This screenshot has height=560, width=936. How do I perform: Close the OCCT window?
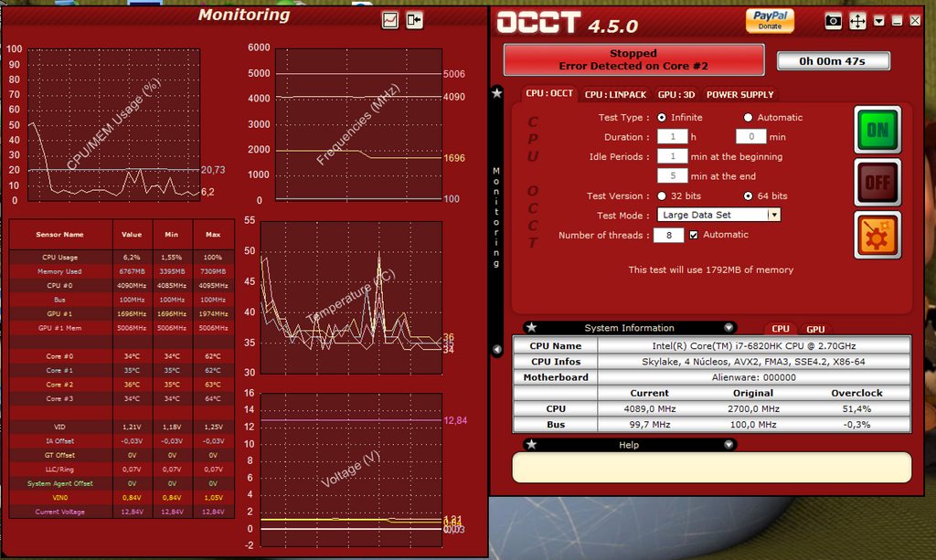point(915,21)
